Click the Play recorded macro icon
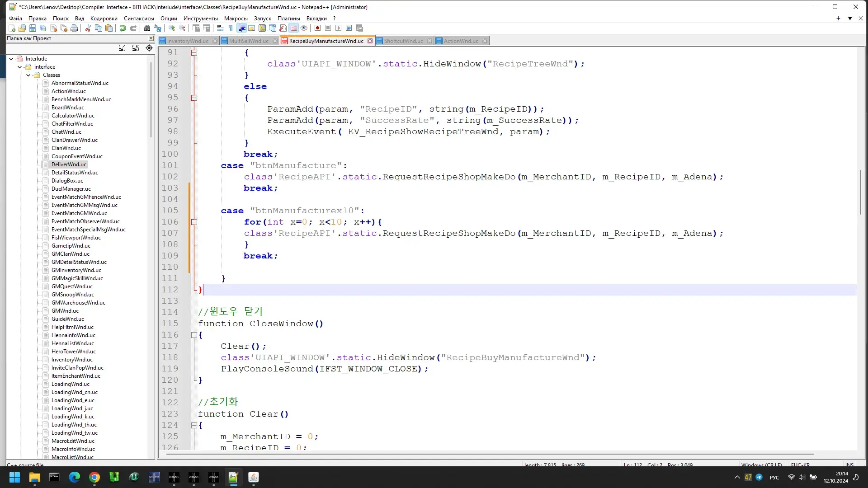This screenshot has width=868, height=488. pyautogui.click(x=339, y=28)
